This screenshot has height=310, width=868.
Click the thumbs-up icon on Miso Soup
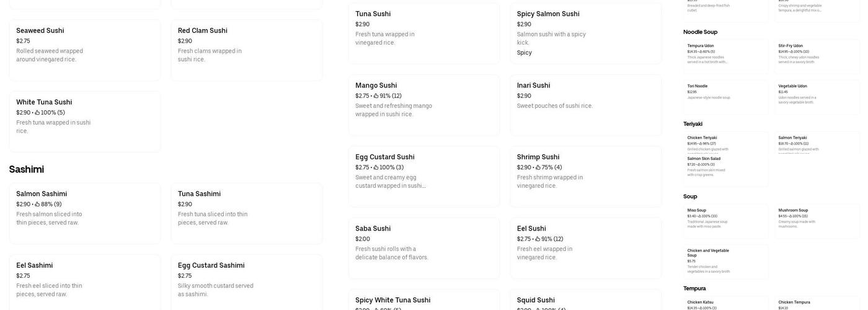coord(700,216)
